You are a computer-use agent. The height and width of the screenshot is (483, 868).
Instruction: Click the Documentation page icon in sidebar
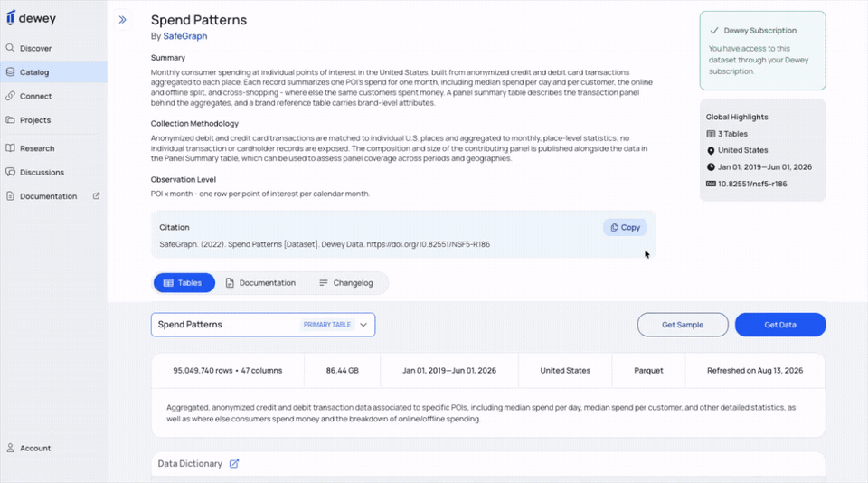(x=10, y=196)
